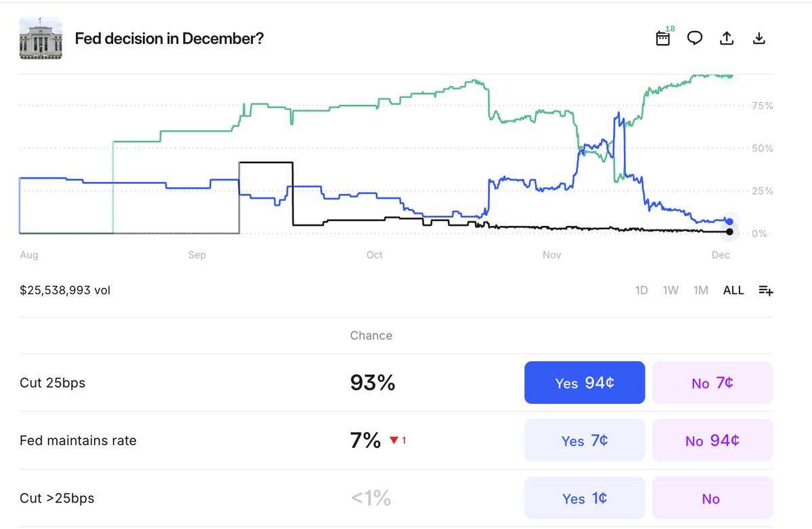Open the comments speech bubble icon

(695, 38)
